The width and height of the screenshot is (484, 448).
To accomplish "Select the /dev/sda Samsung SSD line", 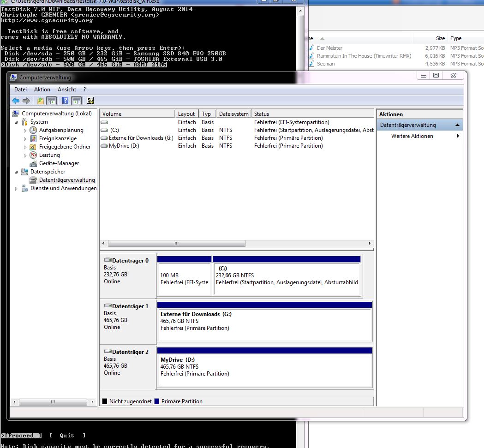I will pyautogui.click(x=115, y=54).
